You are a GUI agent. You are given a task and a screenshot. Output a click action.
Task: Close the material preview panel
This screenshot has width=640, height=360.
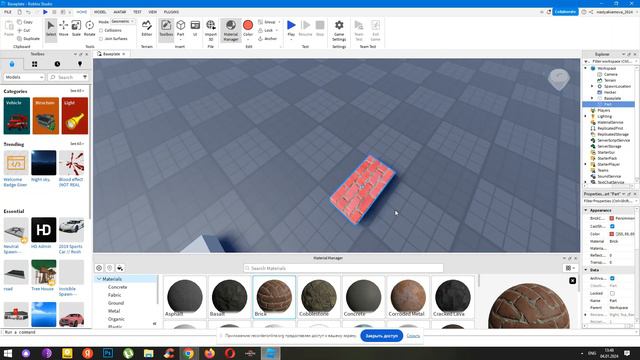(x=573, y=280)
